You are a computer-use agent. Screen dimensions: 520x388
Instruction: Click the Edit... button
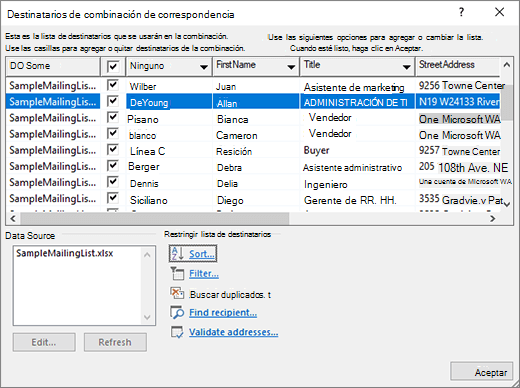pyautogui.click(x=44, y=342)
